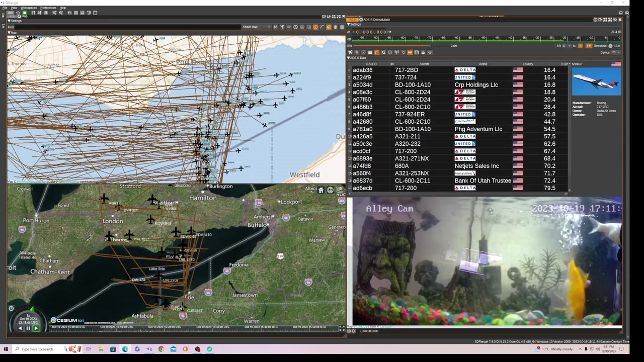Click the Delta aircraft photo thumbnail
This screenshot has height=362, width=644.
pos(597,81)
